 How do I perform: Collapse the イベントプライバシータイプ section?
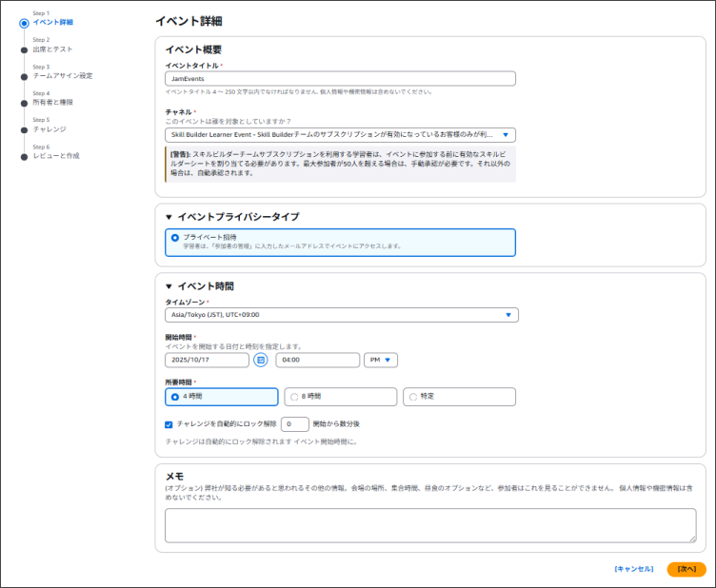[169, 216]
